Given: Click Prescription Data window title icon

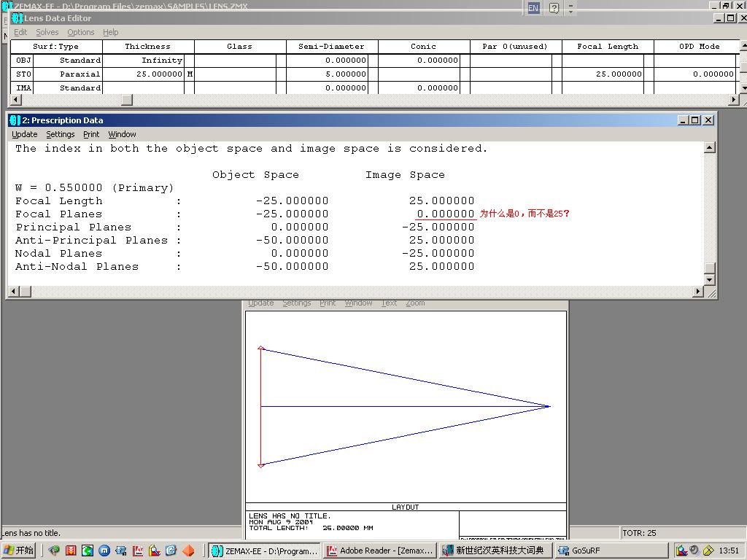Looking at the screenshot, I should (15, 120).
